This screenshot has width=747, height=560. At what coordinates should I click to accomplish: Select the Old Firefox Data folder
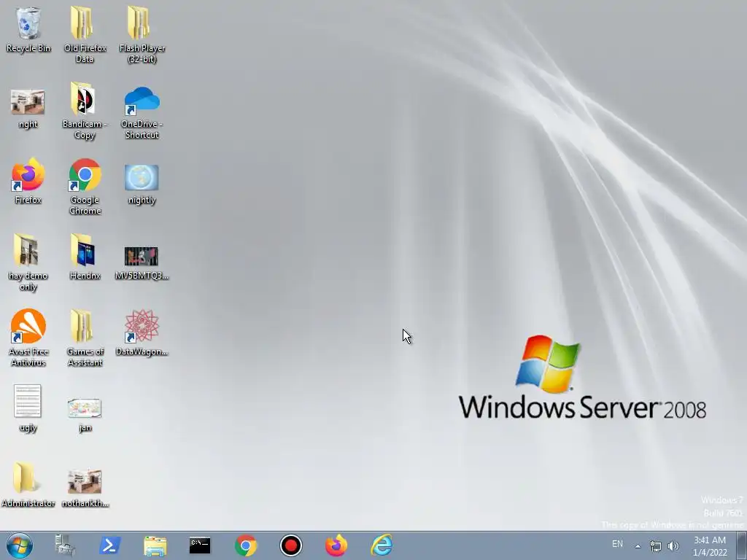click(x=85, y=34)
